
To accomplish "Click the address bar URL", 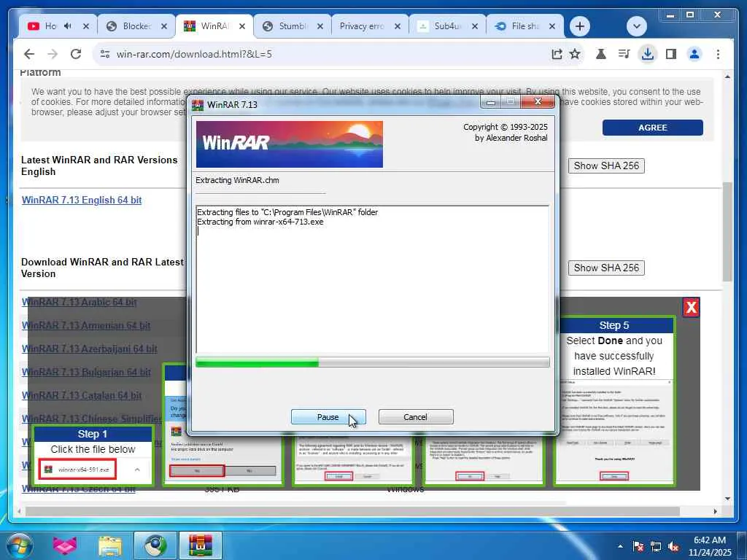I will [x=194, y=54].
